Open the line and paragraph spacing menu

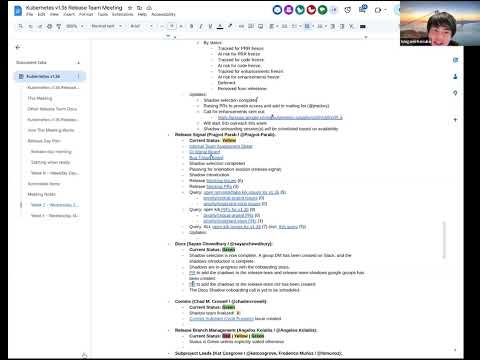click(285, 26)
